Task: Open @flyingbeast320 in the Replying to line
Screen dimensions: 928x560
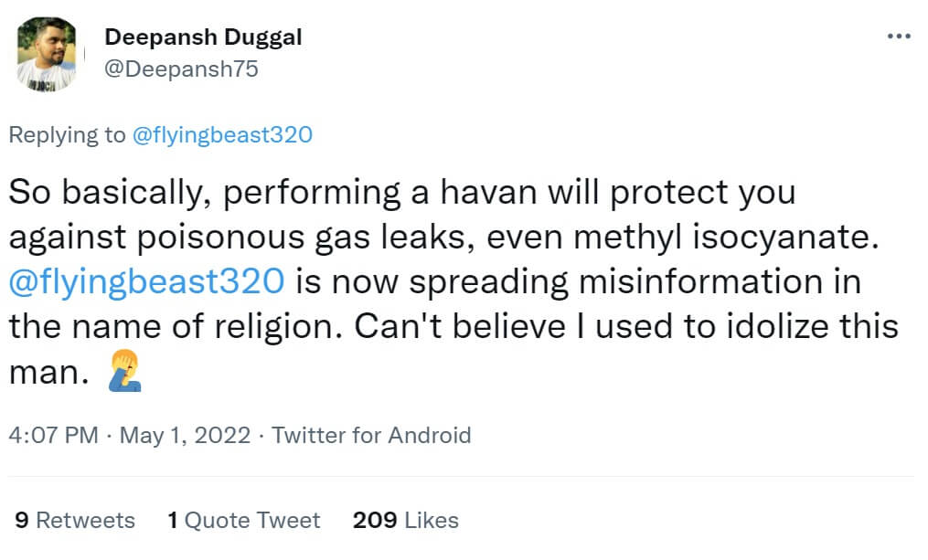Action: (x=222, y=135)
